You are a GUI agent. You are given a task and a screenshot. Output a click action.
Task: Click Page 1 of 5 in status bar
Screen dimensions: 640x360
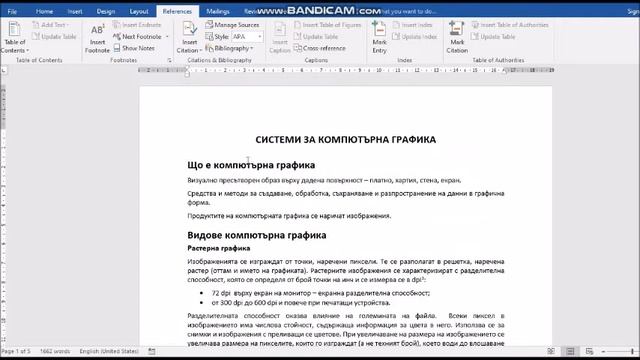pyautogui.click(x=16, y=351)
